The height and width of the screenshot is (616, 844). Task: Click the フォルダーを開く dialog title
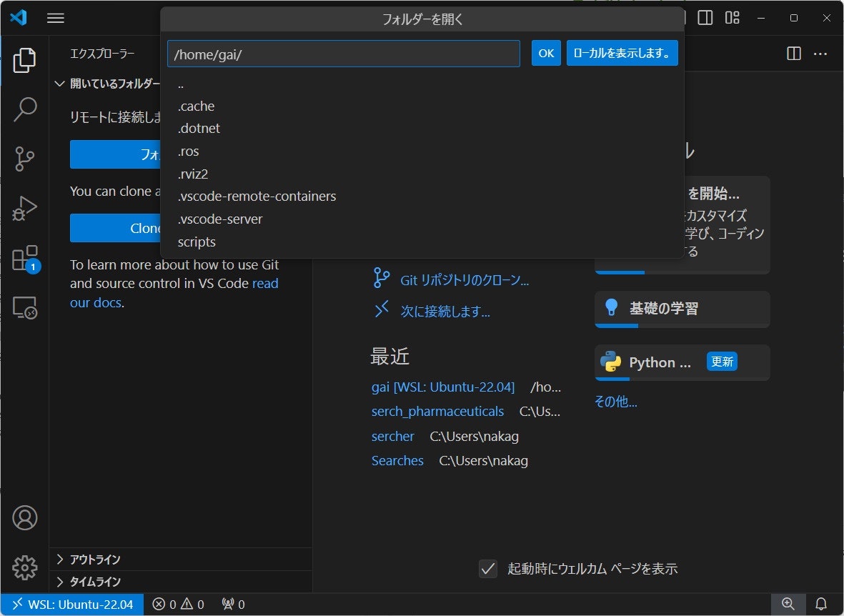[422, 19]
